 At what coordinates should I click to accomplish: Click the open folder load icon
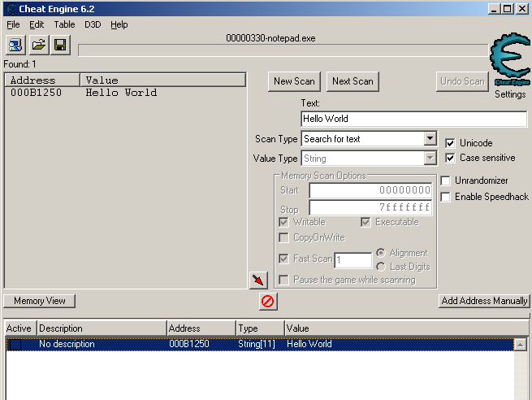pyautogui.click(x=38, y=45)
